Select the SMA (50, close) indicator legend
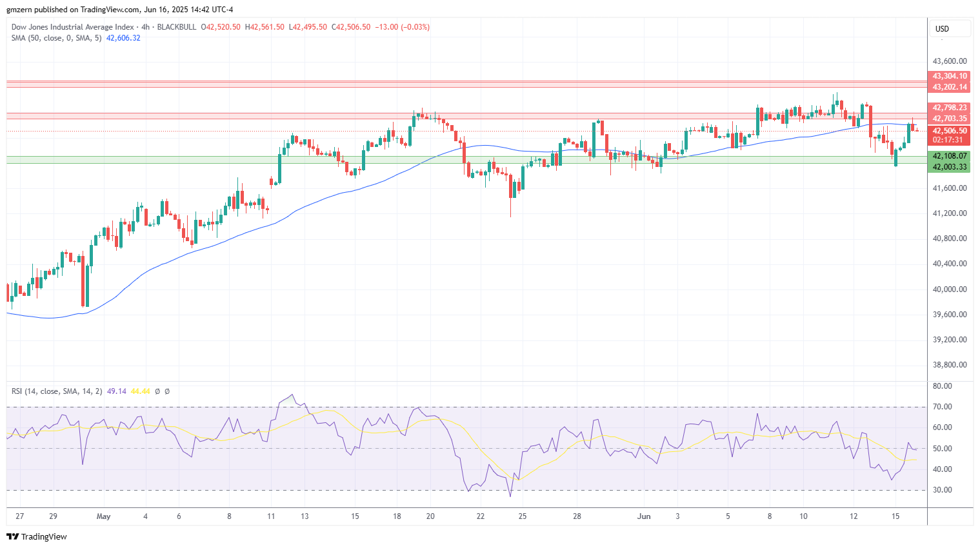 [x=57, y=38]
